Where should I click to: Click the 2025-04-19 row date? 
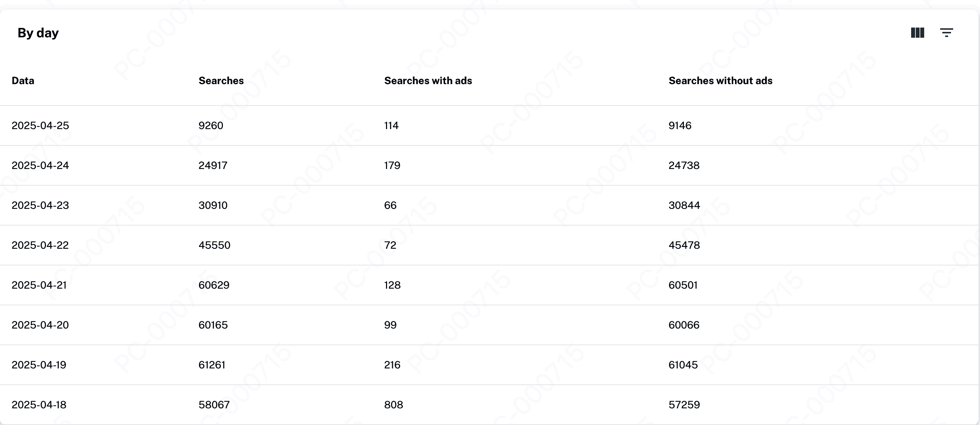pos(39,365)
